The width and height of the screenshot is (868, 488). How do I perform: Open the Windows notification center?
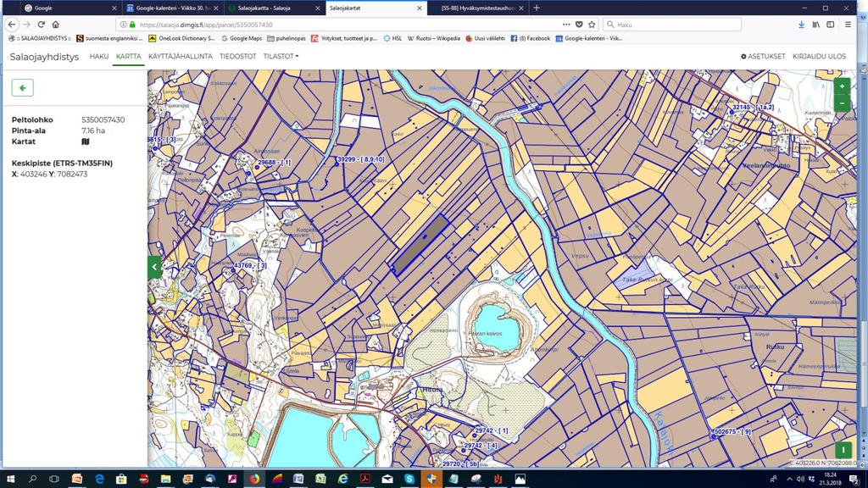coord(854,479)
